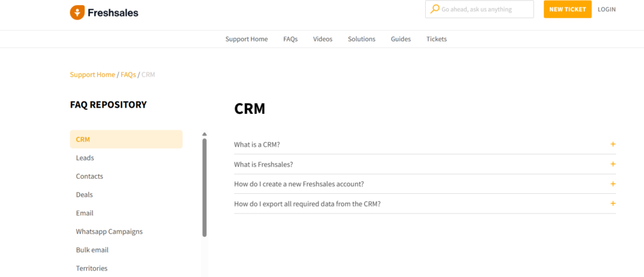Click the Support Home breadcrumb link
644x277 pixels.
pyautogui.click(x=92, y=75)
